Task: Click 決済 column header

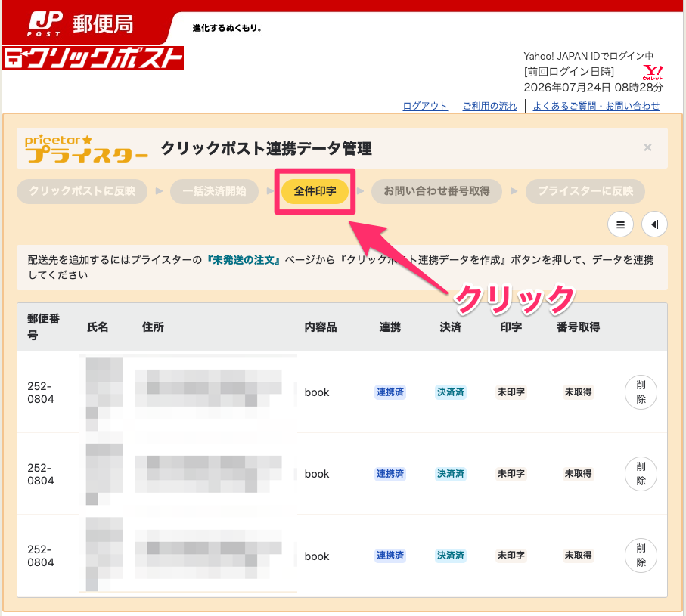Action: tap(451, 327)
